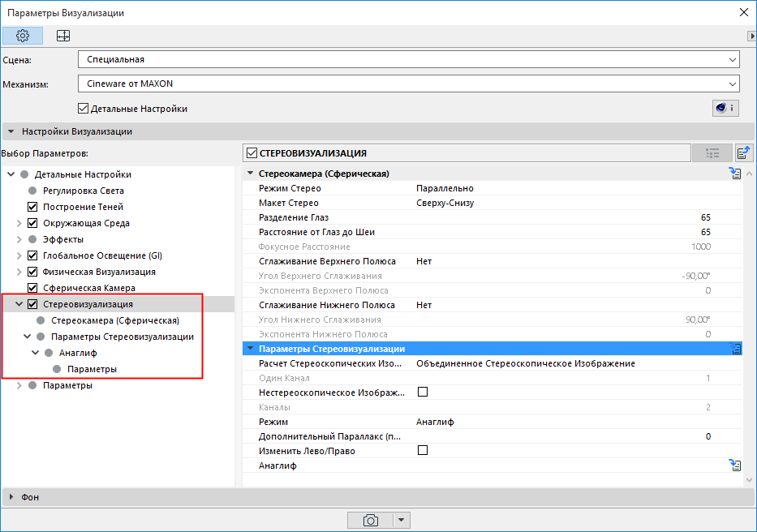
Task: Click scrollbar up arrow in properties panel
Action: pyautogui.click(x=749, y=173)
